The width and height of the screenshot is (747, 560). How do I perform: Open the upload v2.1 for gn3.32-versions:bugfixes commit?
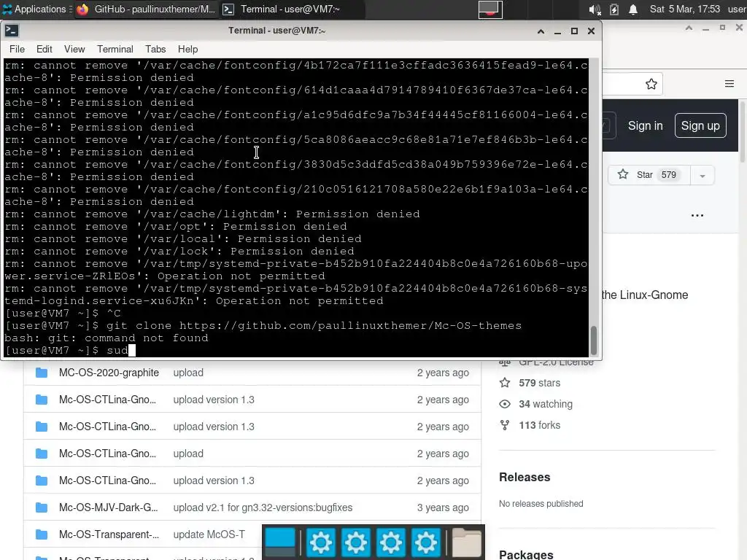(x=263, y=507)
